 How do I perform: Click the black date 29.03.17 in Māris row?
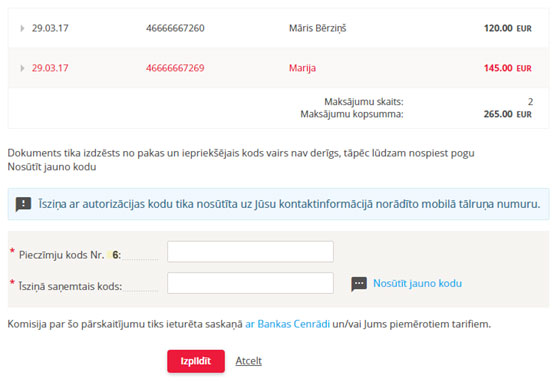point(50,28)
